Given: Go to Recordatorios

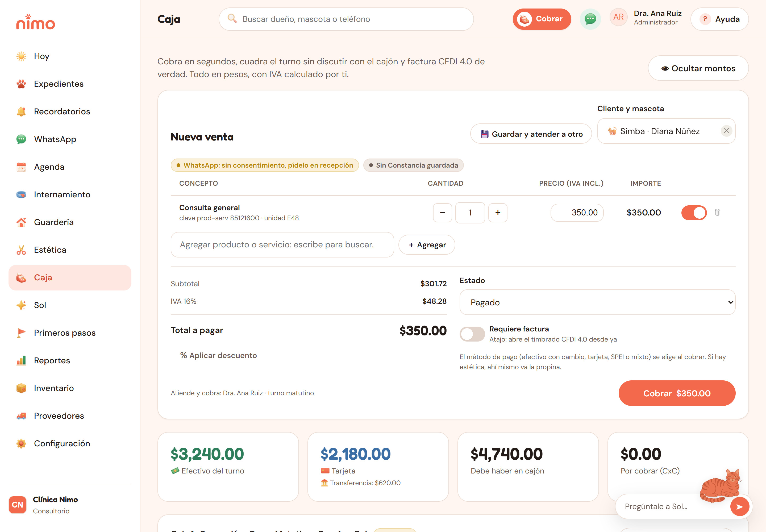Looking at the screenshot, I should tap(70, 111).
